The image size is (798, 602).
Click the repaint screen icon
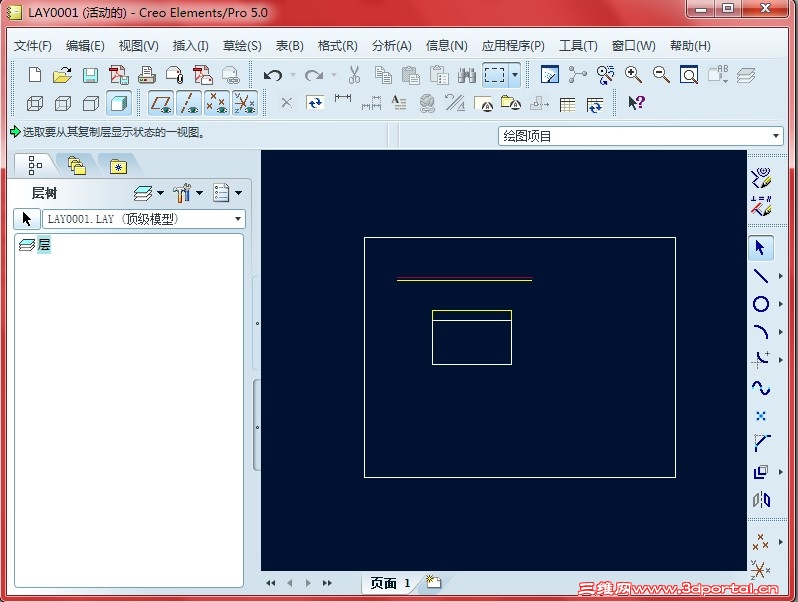[x=550, y=75]
